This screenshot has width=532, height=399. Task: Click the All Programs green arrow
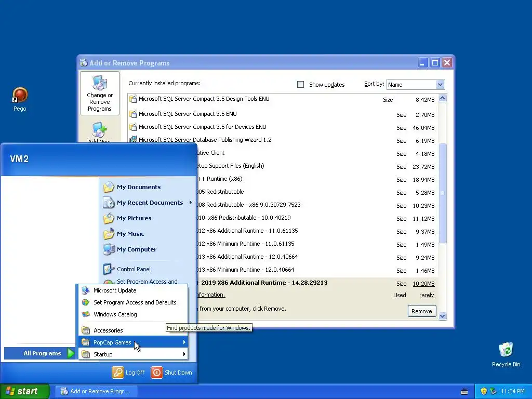point(71,353)
